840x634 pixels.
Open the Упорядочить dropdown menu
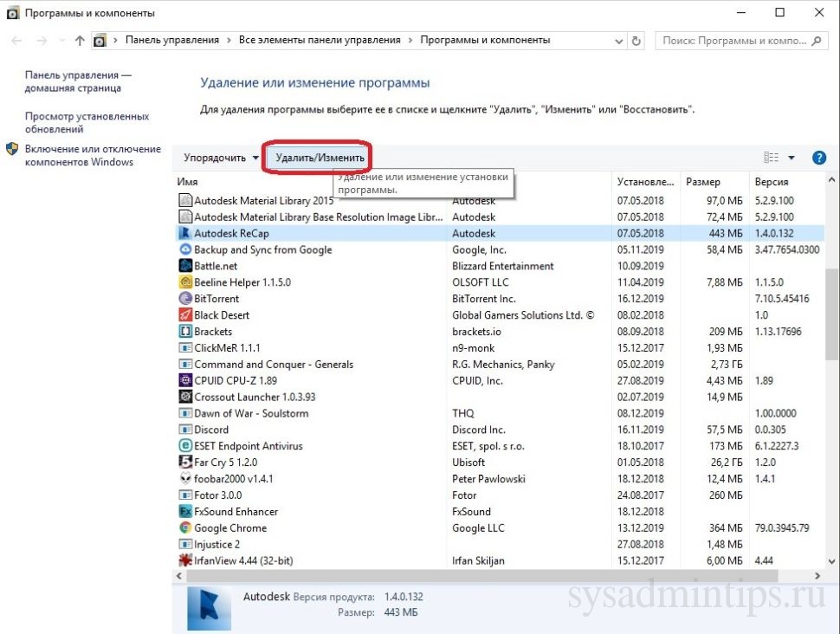(221, 158)
